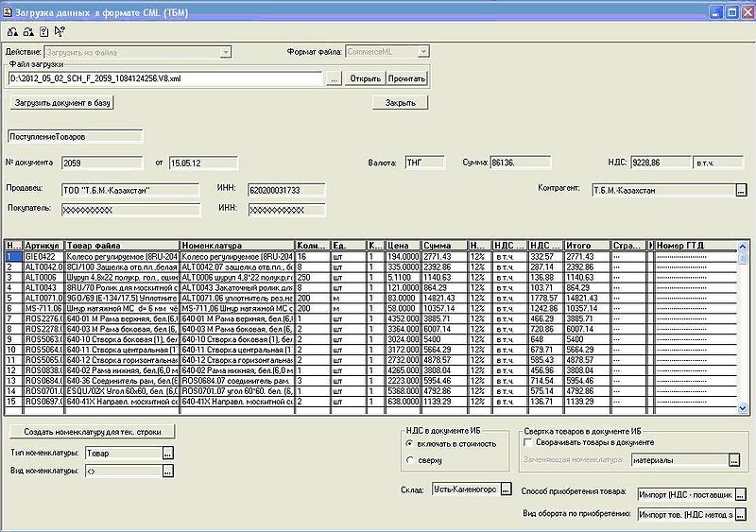Click ellipsis button beside Склад field

[x=507, y=491]
